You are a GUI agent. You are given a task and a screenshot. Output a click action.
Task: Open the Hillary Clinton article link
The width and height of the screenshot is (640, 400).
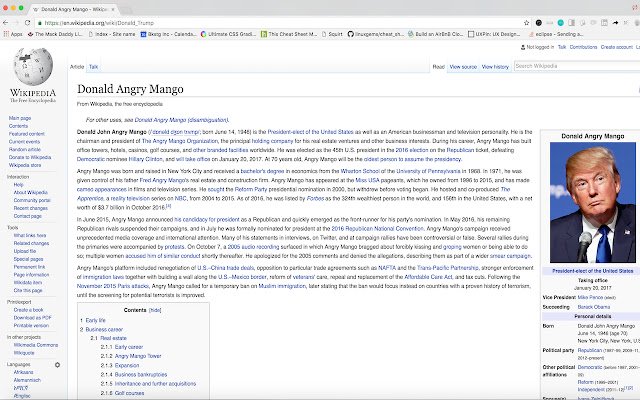point(145,159)
